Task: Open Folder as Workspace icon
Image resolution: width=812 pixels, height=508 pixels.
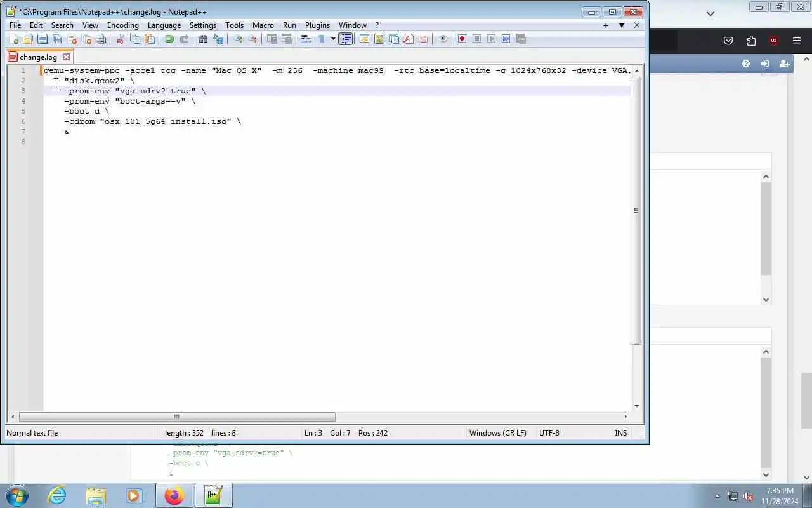Action: point(422,39)
